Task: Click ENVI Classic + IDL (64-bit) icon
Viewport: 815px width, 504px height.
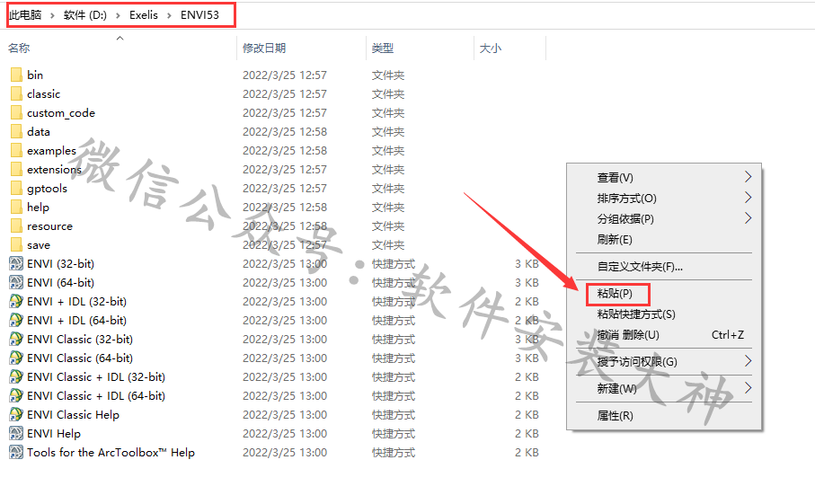Action: click(x=16, y=396)
